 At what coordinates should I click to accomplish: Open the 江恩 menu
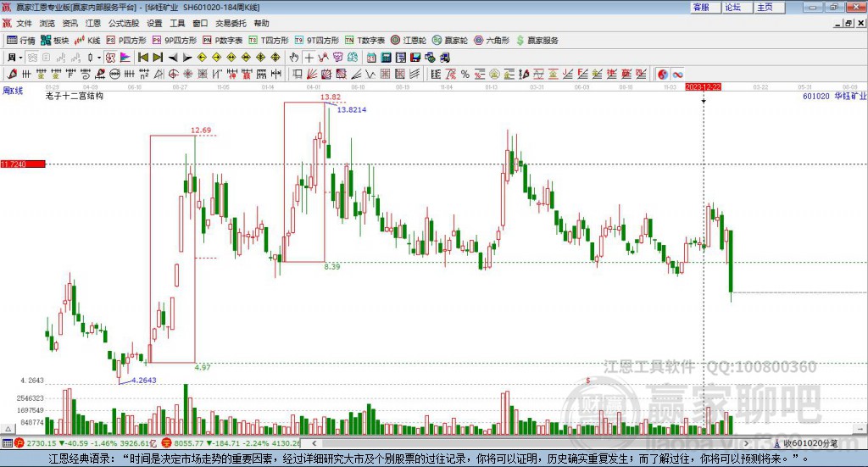point(93,23)
